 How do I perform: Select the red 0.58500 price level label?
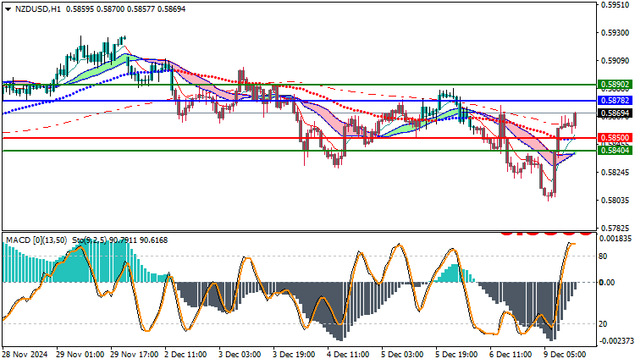(x=615, y=138)
